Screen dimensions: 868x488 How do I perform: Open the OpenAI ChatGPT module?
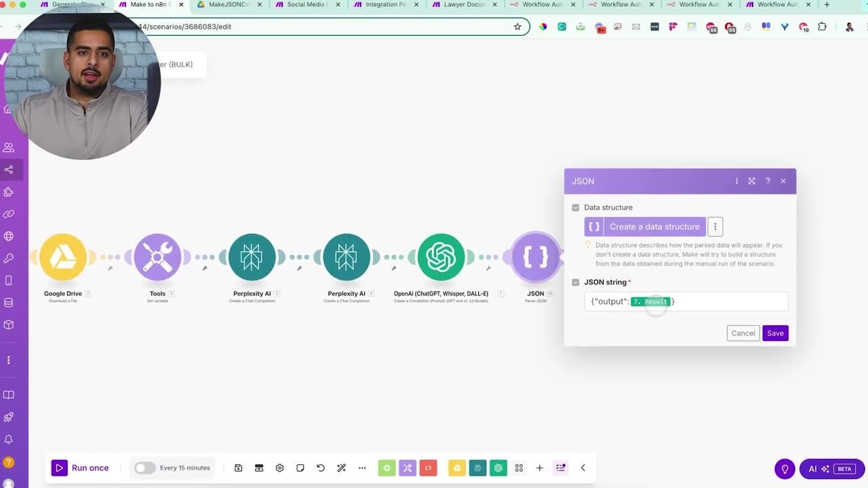coord(441,257)
